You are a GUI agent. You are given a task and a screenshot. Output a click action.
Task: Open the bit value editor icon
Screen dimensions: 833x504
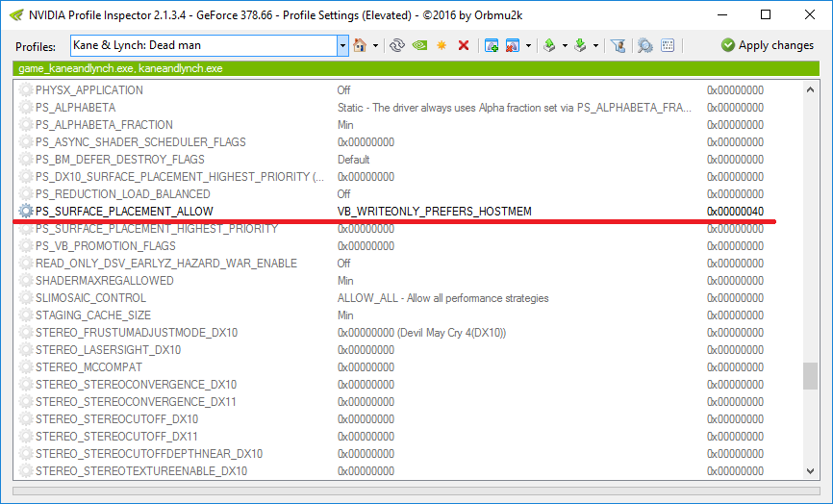[668, 45]
